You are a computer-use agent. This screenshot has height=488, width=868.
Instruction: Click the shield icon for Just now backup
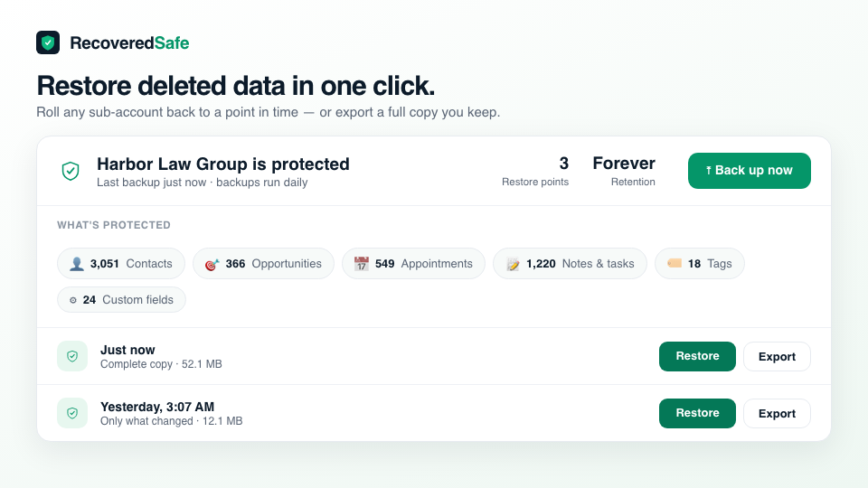(x=72, y=356)
